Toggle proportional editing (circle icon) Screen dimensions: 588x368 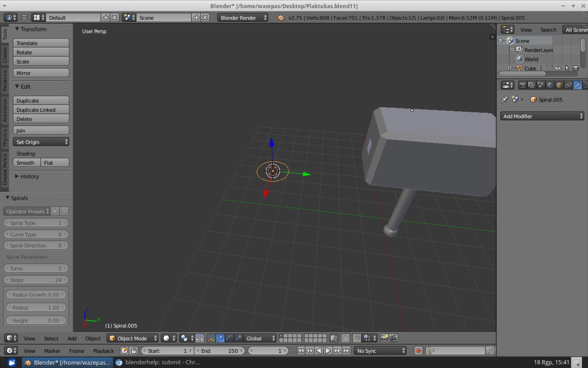pos(345,338)
